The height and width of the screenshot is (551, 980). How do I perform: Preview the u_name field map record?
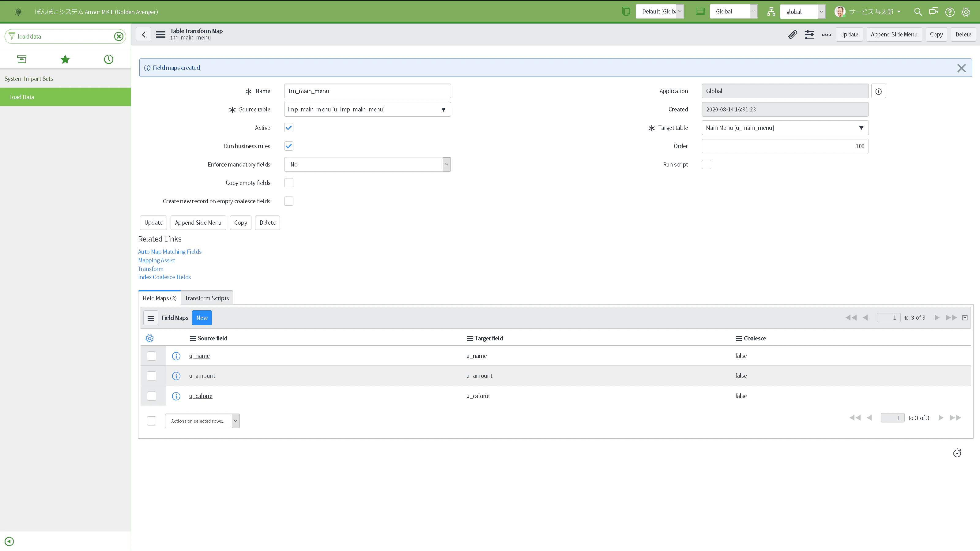[x=176, y=356]
